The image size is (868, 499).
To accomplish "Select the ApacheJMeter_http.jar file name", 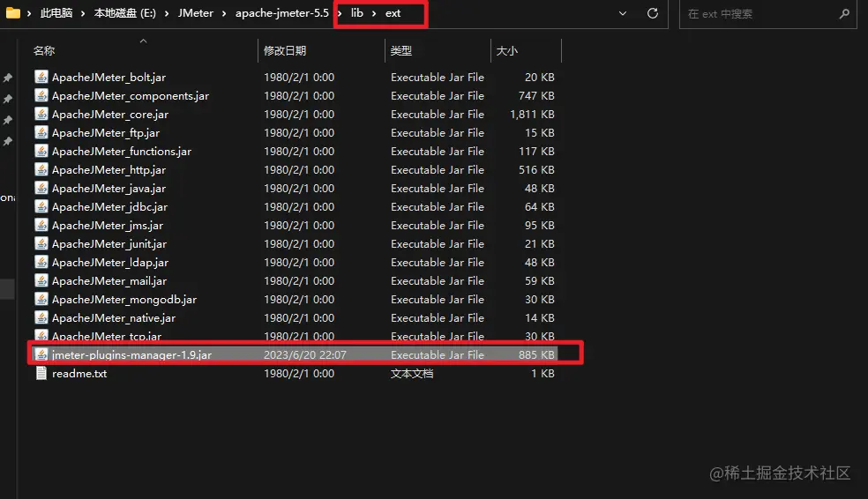I will tap(109, 169).
